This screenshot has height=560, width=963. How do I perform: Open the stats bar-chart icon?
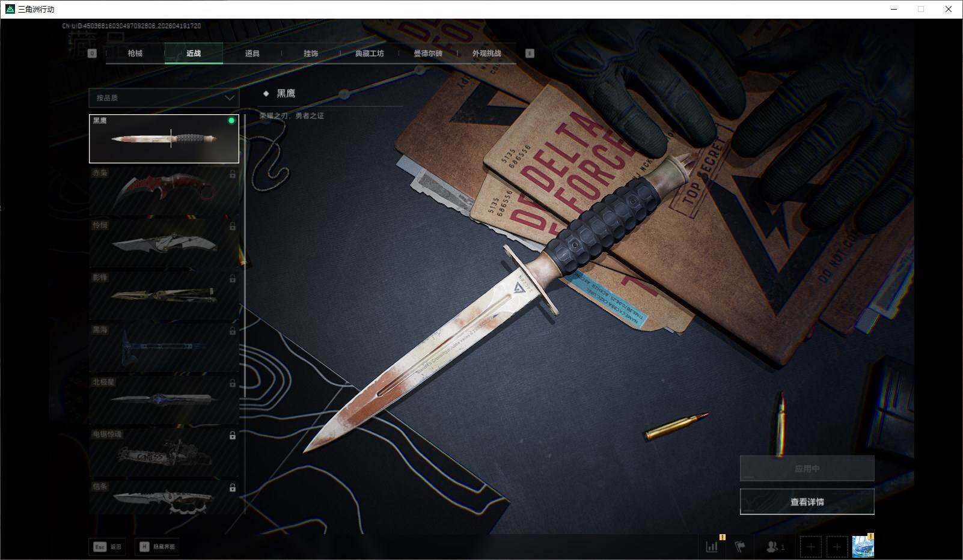[x=712, y=547]
